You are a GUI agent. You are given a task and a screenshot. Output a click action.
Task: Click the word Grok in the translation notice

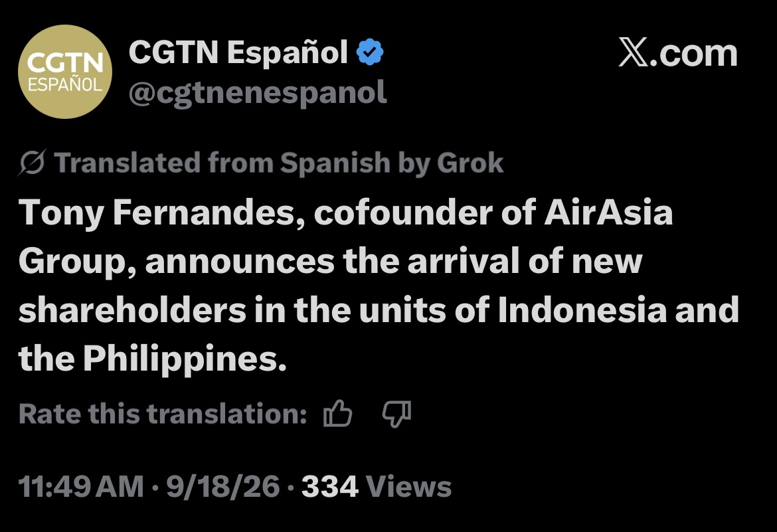pyautogui.click(x=470, y=163)
